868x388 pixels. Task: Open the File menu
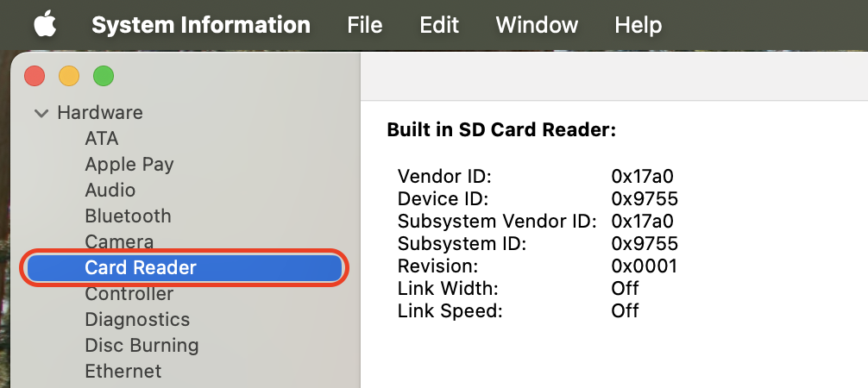click(x=365, y=25)
